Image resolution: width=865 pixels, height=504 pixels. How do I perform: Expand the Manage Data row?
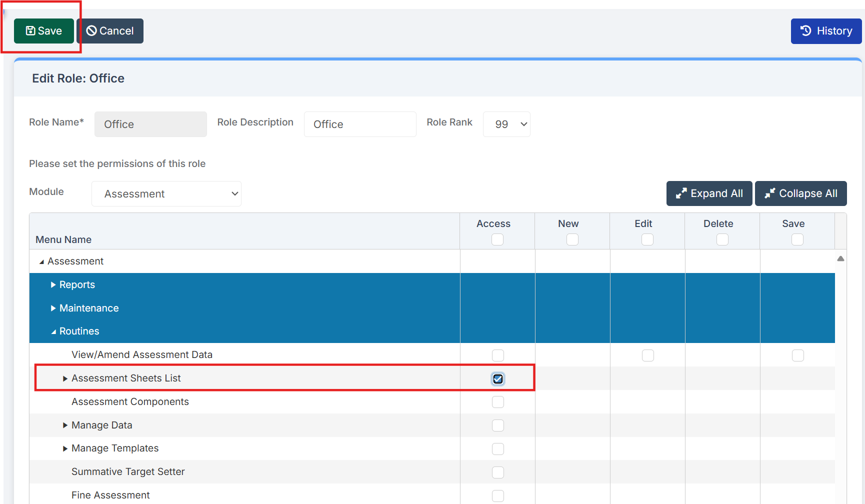point(65,425)
